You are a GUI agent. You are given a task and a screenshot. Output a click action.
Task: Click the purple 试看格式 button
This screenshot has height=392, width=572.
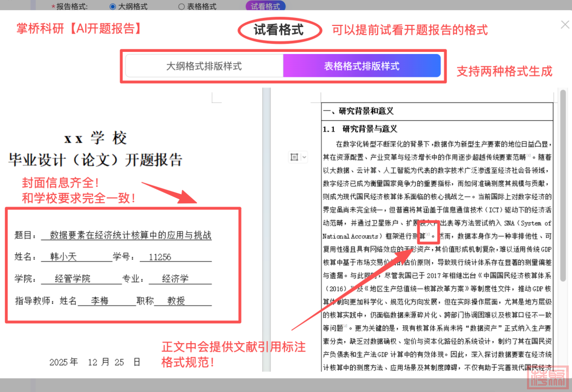pos(265,6)
